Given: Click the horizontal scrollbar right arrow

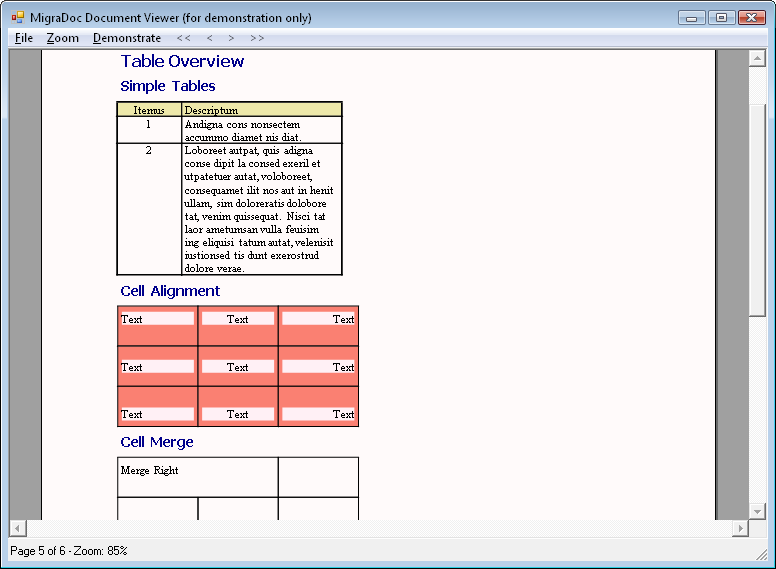Looking at the screenshot, I should point(740,528).
